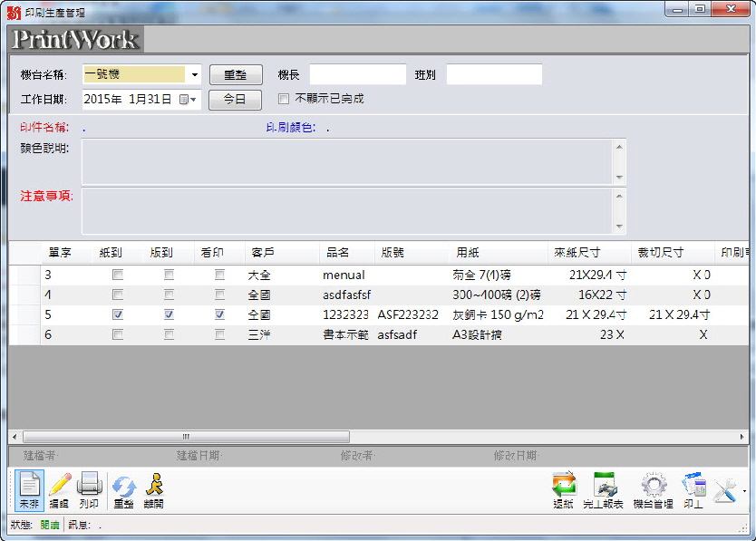
Task: Sort by 客戶 column header
Action: coord(282,252)
